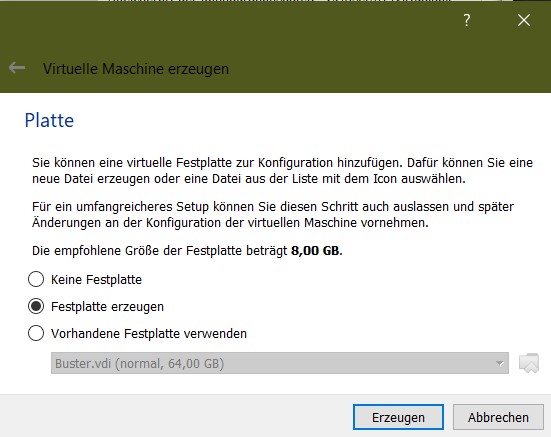Image resolution: width=551 pixels, height=437 pixels.
Task: Cancel with the Abbrechen button
Action: [x=498, y=417]
